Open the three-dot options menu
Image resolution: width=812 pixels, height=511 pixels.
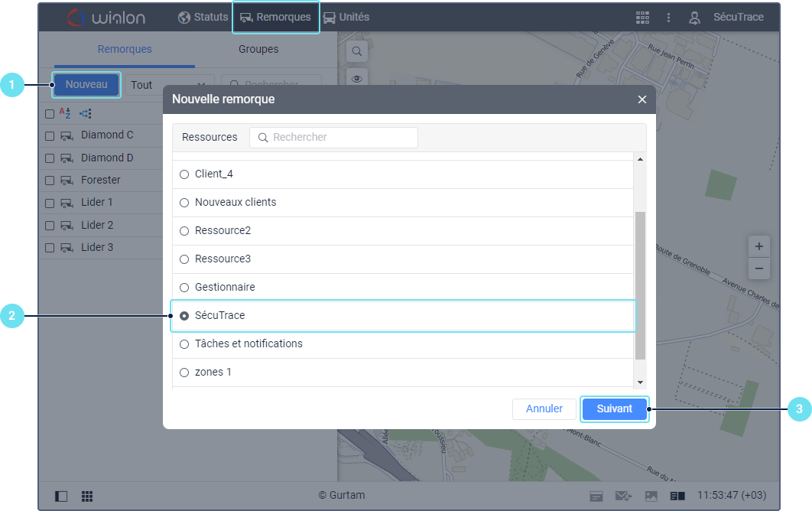tap(668, 17)
